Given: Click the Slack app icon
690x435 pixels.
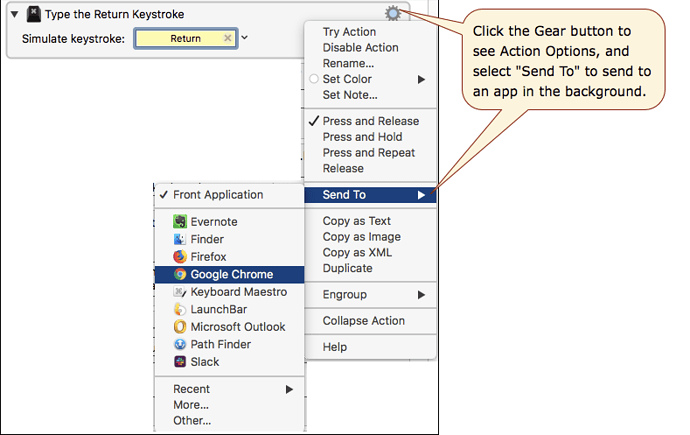Looking at the screenshot, I should click(180, 362).
